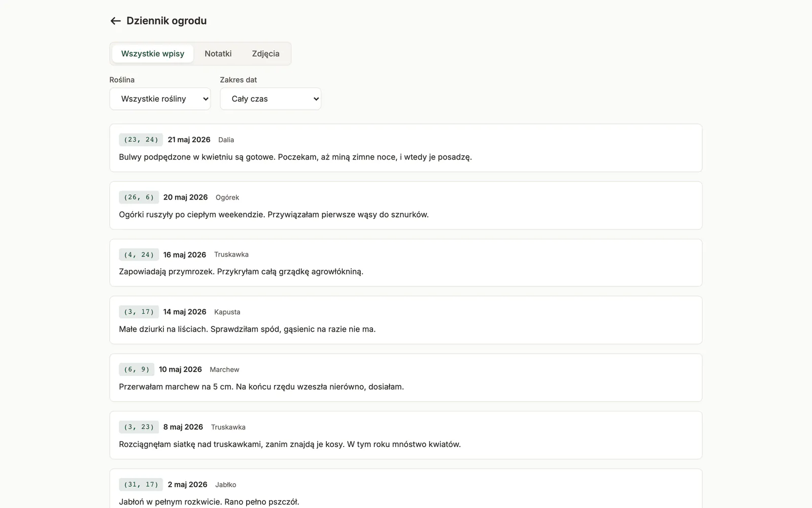Open the 21 maj 2026 Dalia entry
This screenshot has height=508, width=812.
point(406,148)
